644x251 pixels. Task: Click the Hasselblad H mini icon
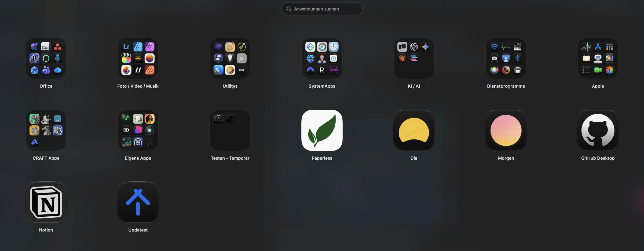click(138, 70)
